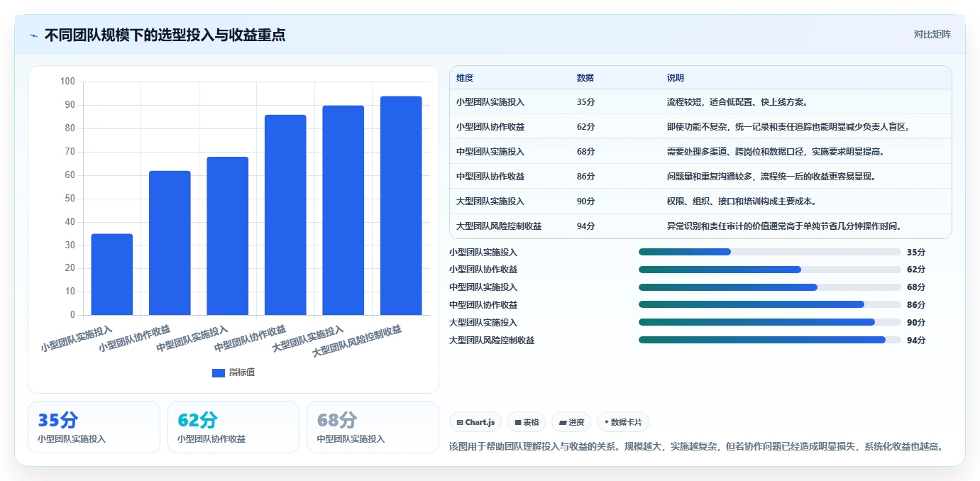Click the 大型团队实施投入 progress bar (90分)
Screen dimensions: 980x481
pyautogui.click(x=770, y=322)
